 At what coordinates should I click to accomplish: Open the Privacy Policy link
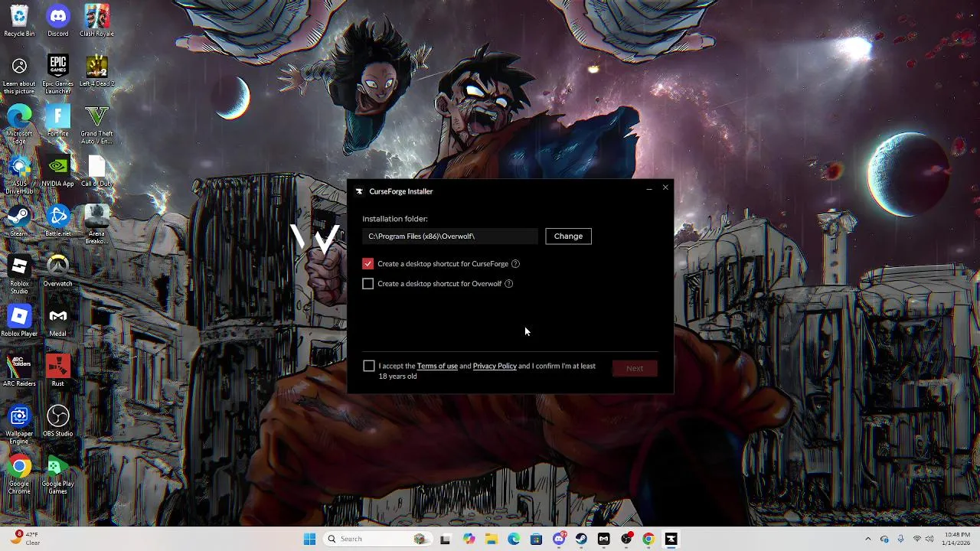coord(495,366)
